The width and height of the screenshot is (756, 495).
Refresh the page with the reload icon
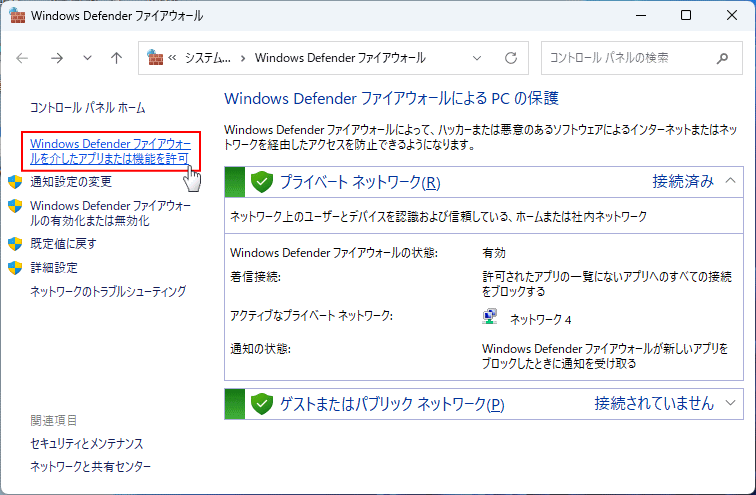(x=511, y=58)
